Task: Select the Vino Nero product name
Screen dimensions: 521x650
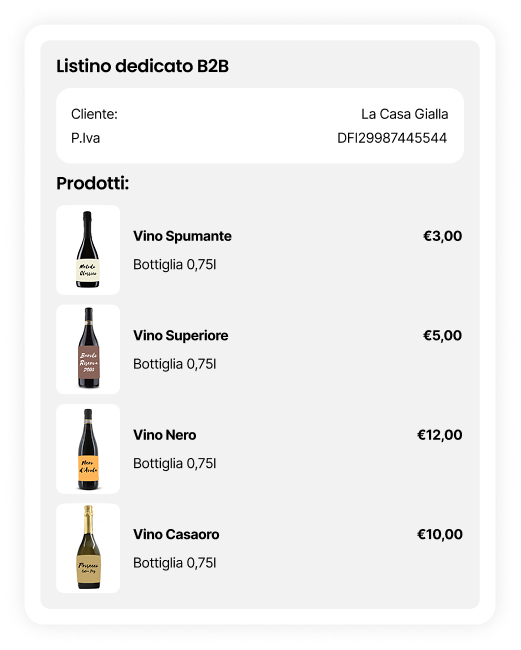Action: coord(165,435)
